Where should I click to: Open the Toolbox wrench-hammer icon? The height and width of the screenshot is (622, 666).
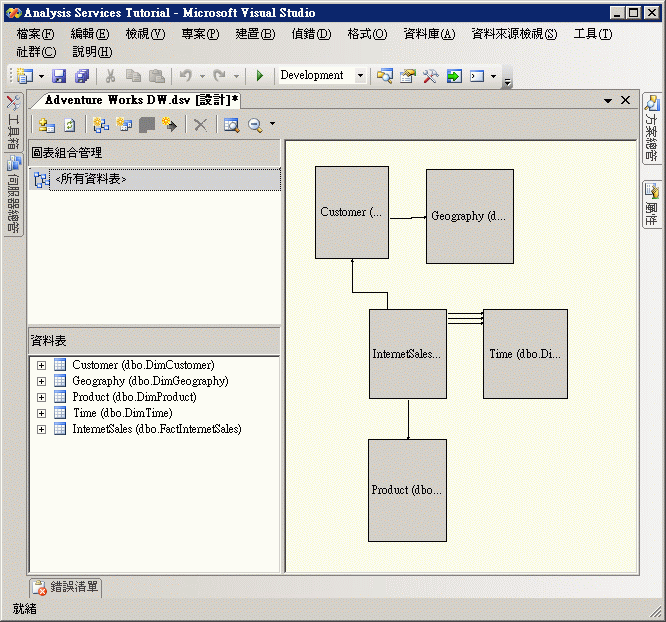coord(431,76)
